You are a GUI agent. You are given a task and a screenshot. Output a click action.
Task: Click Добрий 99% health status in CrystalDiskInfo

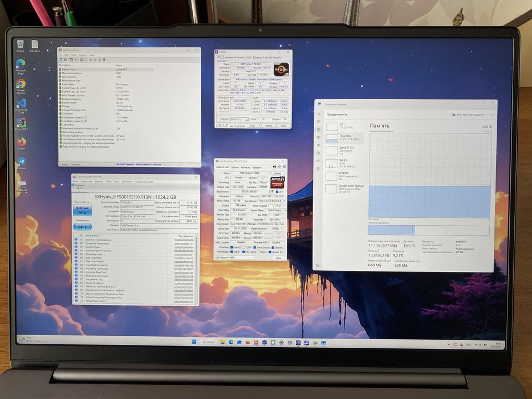83,210
